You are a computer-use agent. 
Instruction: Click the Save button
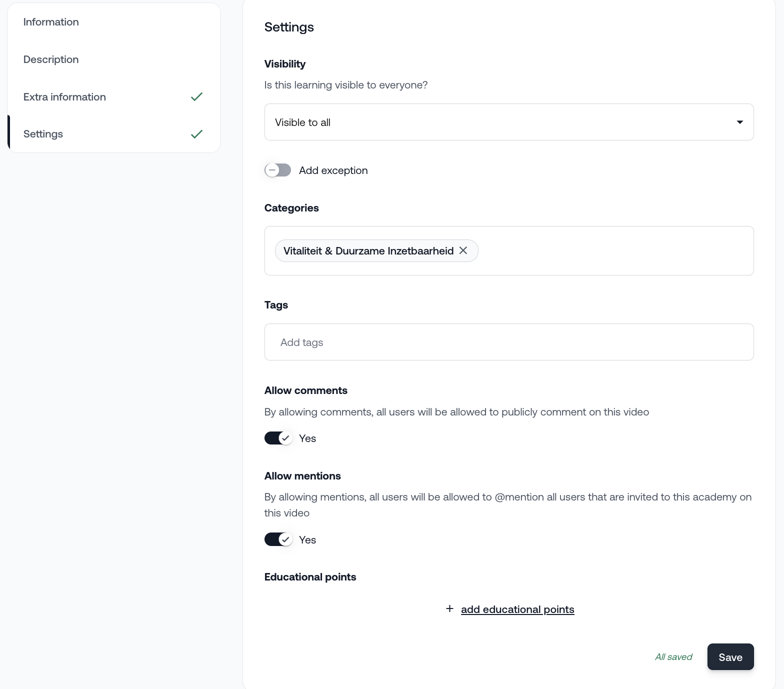[730, 657]
